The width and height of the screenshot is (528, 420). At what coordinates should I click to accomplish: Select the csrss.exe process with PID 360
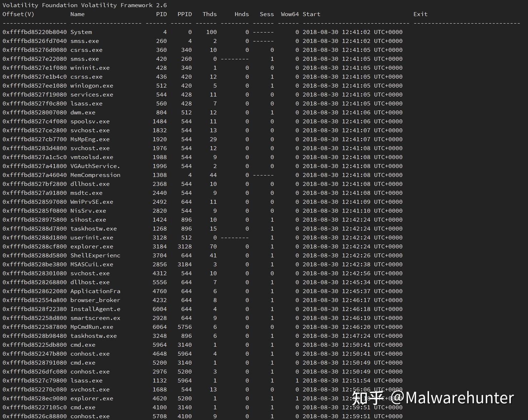[x=87, y=50]
